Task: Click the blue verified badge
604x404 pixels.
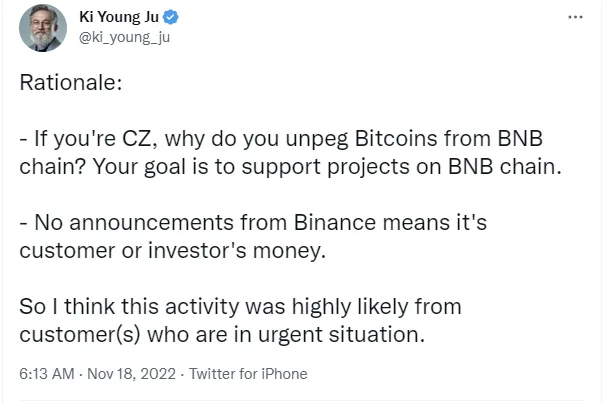Action: [x=170, y=17]
